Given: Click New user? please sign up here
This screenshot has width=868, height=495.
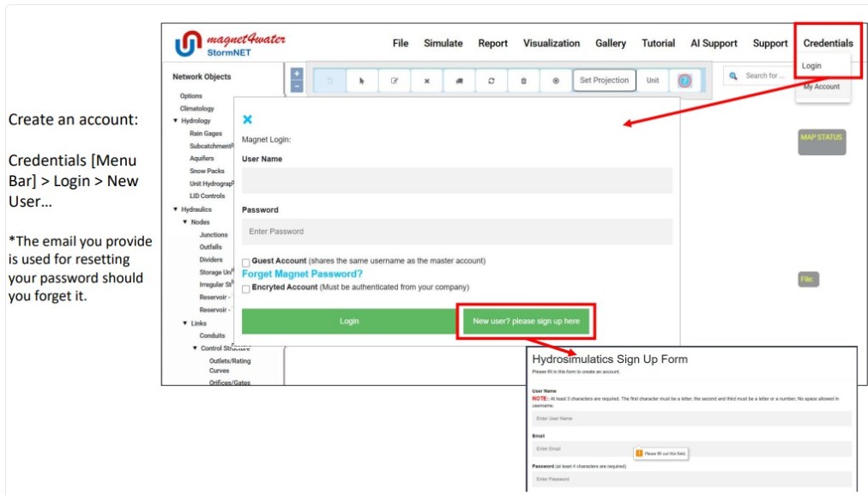Looking at the screenshot, I should pos(526,321).
